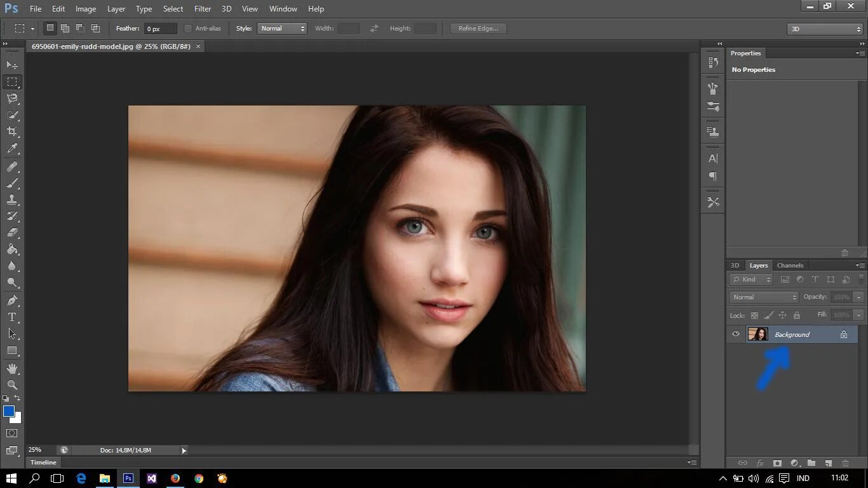Viewport: 868px width, 488px height.
Task: Click the foreground color swatch
Action: click(9, 412)
